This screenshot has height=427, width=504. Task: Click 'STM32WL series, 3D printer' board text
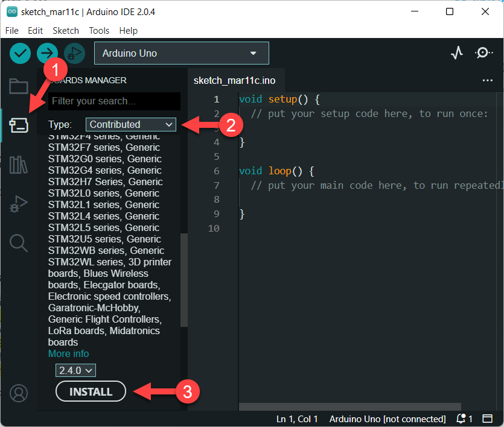point(110,262)
